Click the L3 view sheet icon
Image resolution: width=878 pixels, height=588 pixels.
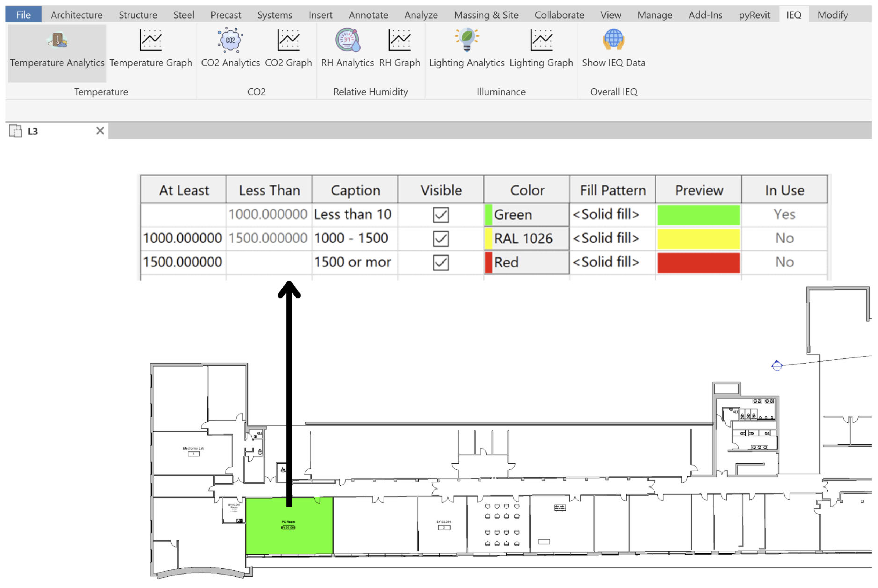coord(15,131)
